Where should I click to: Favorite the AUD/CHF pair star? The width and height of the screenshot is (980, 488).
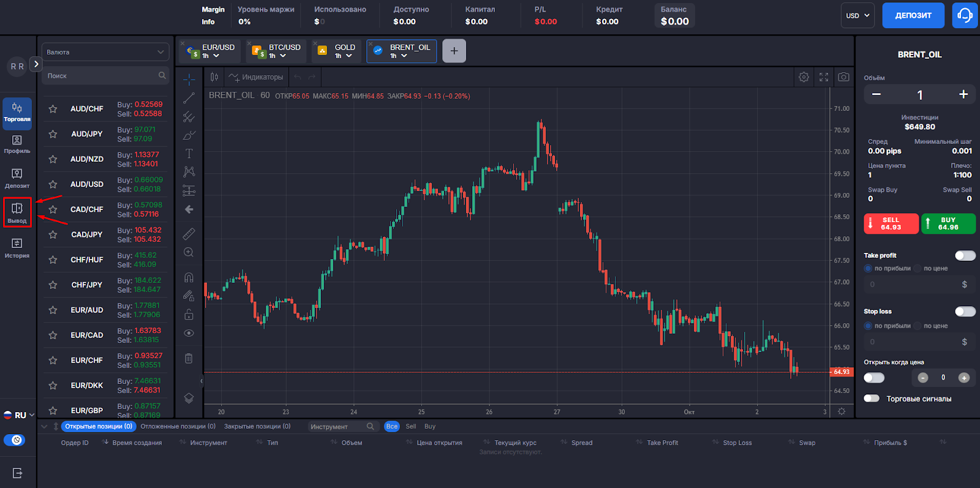point(53,109)
